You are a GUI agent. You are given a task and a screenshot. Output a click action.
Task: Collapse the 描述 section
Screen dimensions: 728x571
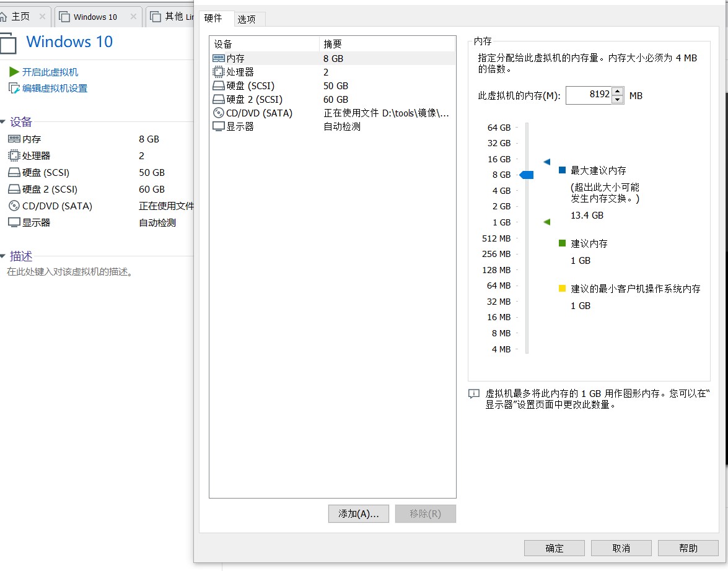(2, 256)
